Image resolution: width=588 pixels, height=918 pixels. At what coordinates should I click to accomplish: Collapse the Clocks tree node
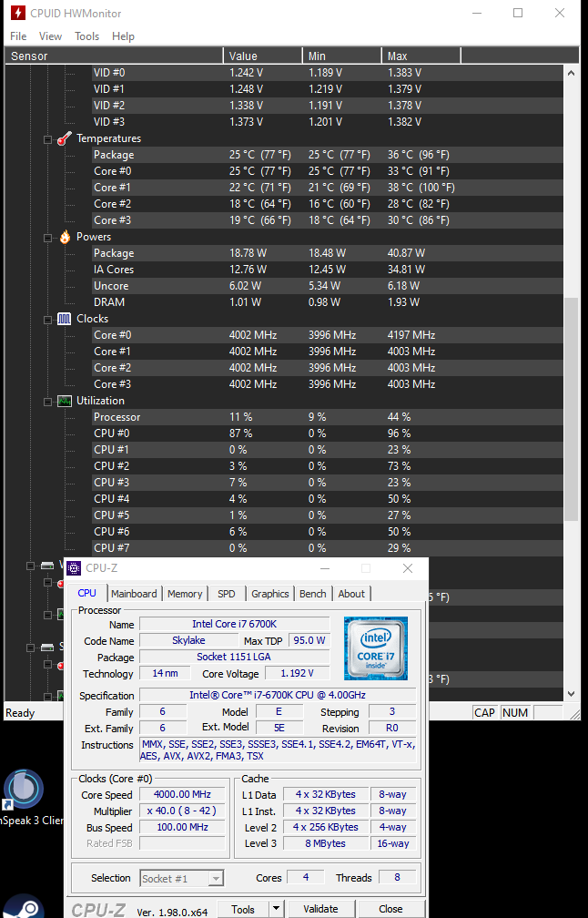click(x=47, y=320)
